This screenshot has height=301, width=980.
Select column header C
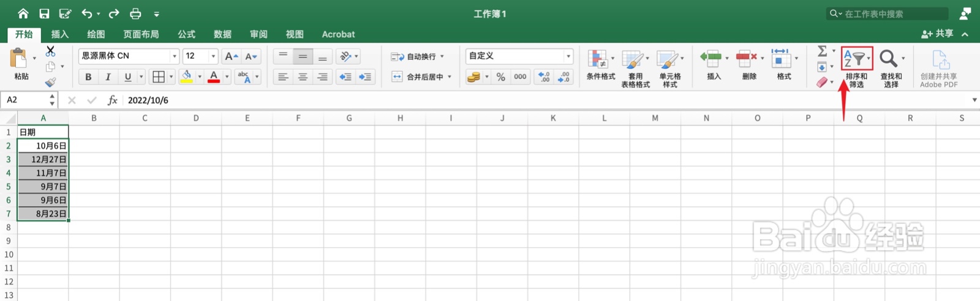[x=145, y=118]
